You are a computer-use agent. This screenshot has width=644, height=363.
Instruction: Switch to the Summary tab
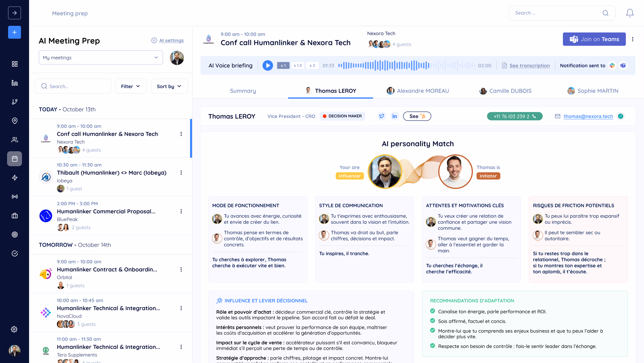click(243, 91)
